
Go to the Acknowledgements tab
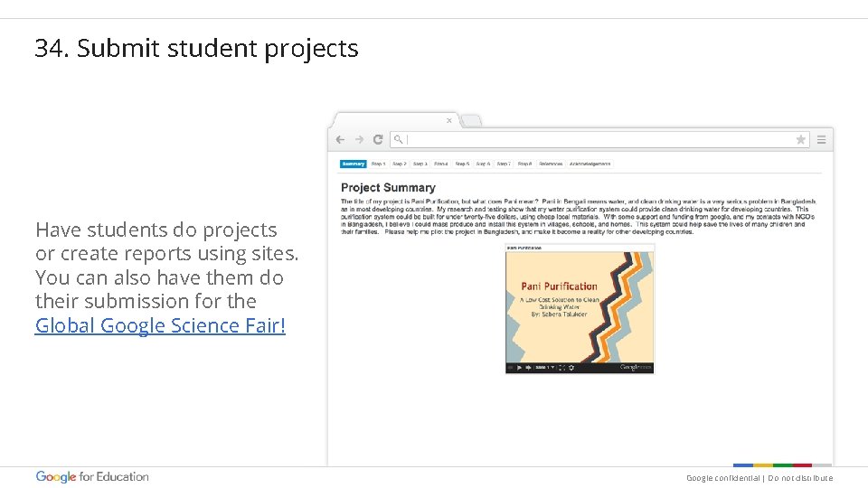point(590,164)
